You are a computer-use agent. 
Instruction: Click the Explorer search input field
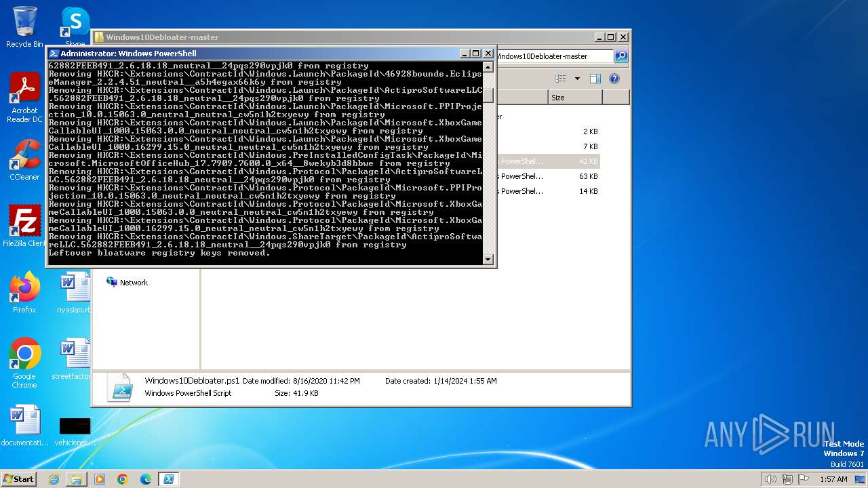click(555, 56)
